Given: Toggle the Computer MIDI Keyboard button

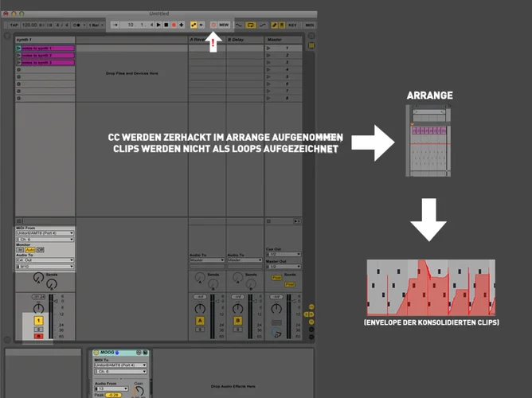Looking at the screenshot, I should [282, 25].
